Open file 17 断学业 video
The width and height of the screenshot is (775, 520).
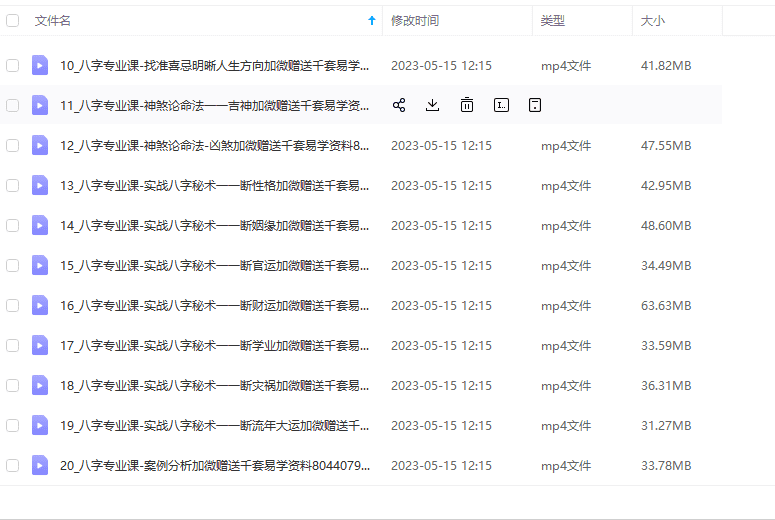[214, 345]
